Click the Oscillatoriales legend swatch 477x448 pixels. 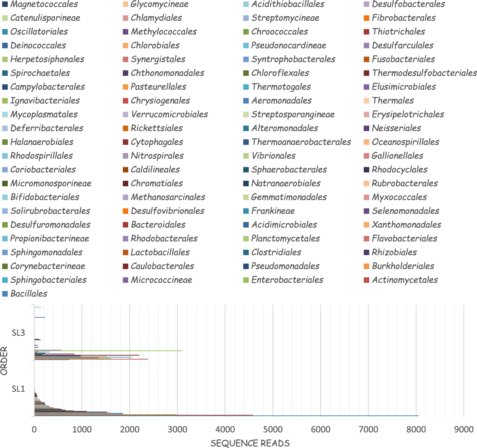5,32
